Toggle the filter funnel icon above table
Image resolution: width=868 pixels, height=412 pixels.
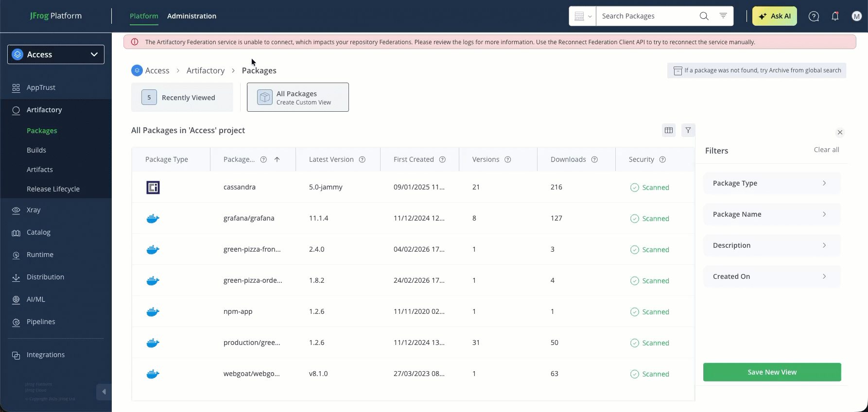688,130
